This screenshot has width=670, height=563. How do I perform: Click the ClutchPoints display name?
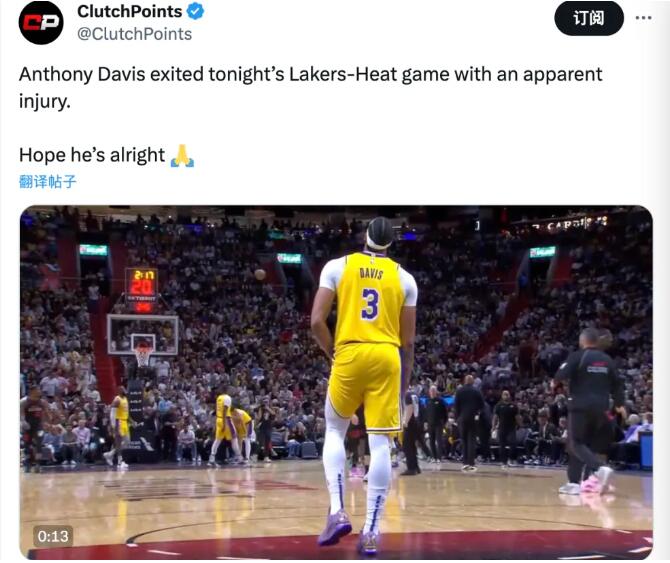130,12
